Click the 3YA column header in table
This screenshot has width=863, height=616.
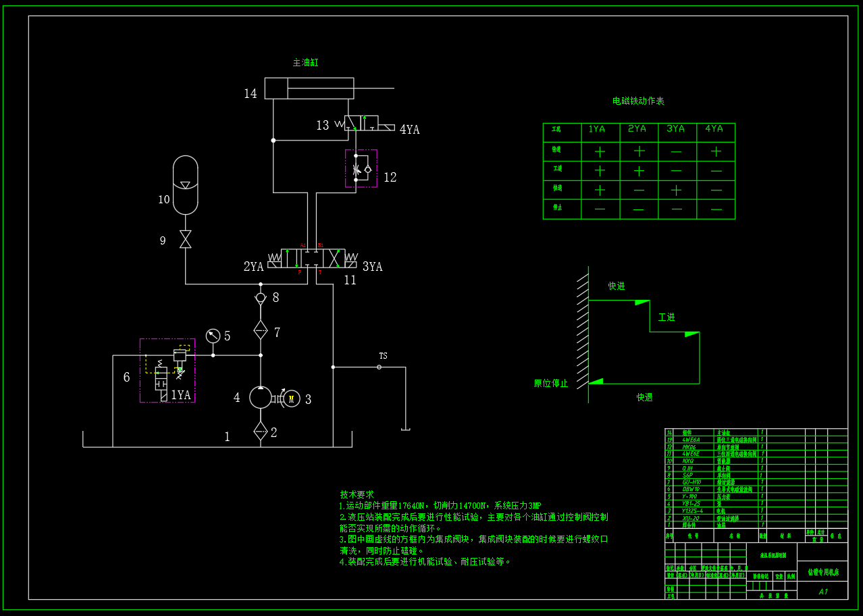tap(675, 128)
